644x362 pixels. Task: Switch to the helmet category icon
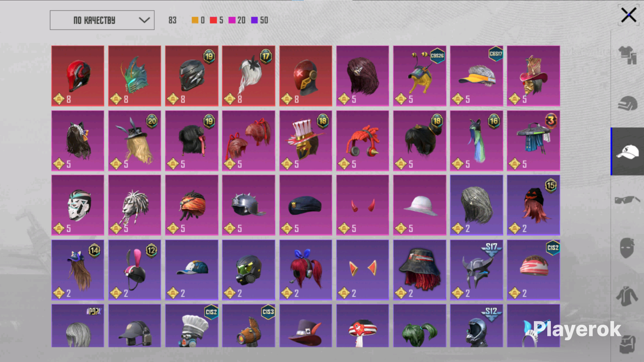tap(627, 104)
